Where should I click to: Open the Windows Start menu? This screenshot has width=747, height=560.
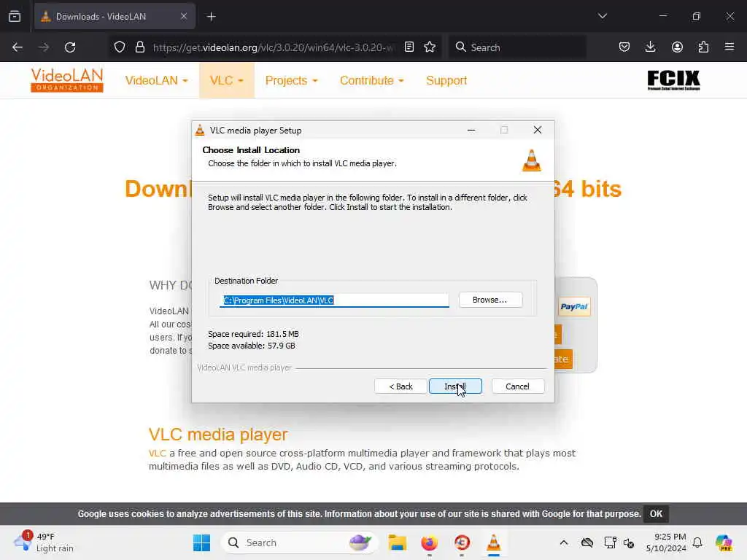pos(201,542)
